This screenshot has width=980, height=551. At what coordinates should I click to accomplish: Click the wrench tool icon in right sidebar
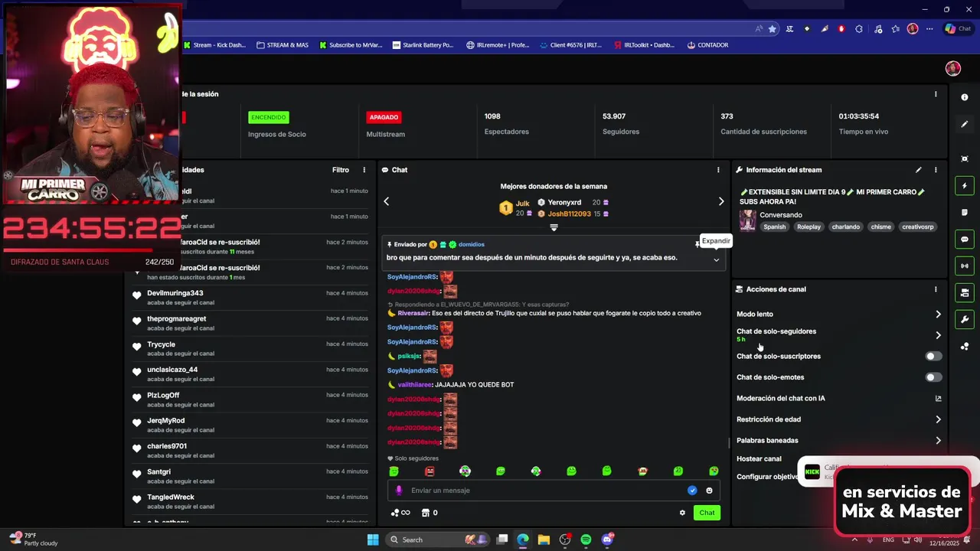tap(965, 320)
